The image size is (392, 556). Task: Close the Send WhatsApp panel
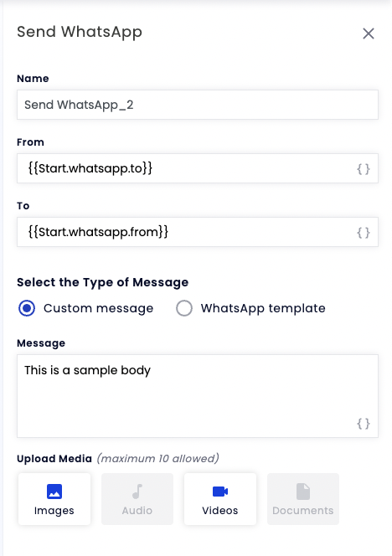click(369, 33)
